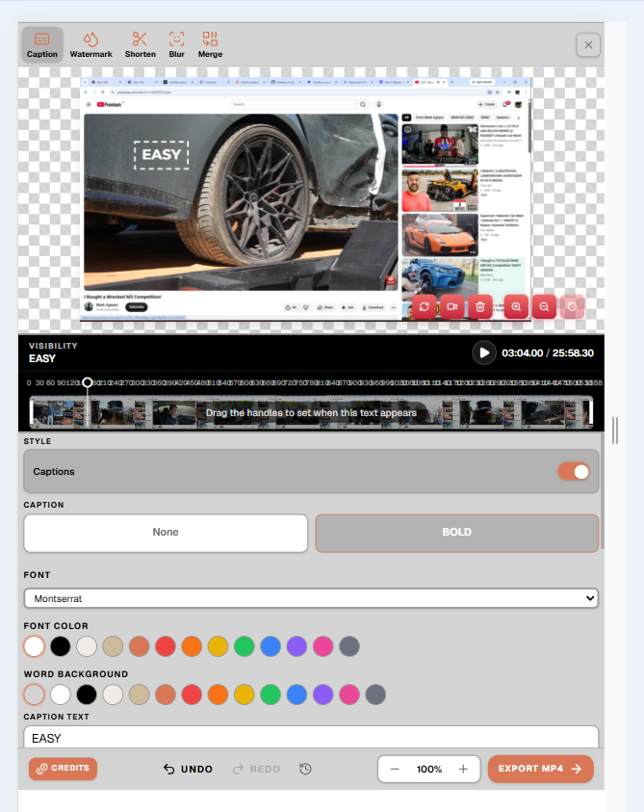The width and height of the screenshot is (644, 812).
Task: Click the timeline playhead marker
Action: point(88,382)
